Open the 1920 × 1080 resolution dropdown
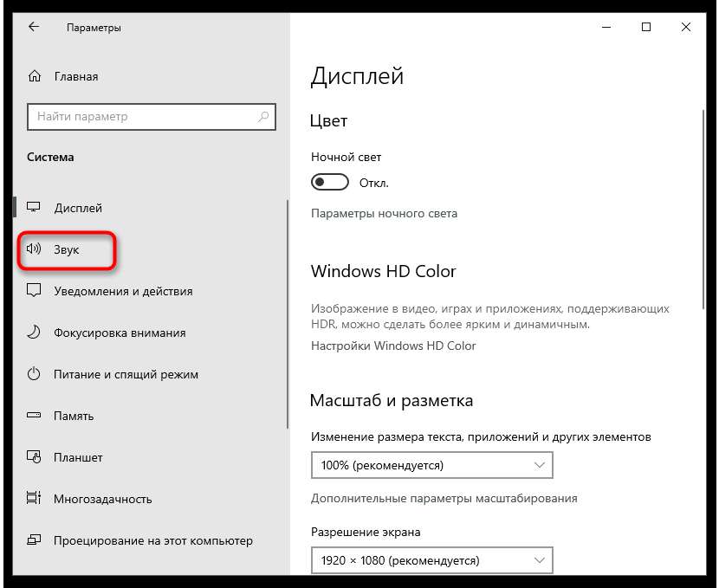This screenshot has height=588, width=719. 432,560
